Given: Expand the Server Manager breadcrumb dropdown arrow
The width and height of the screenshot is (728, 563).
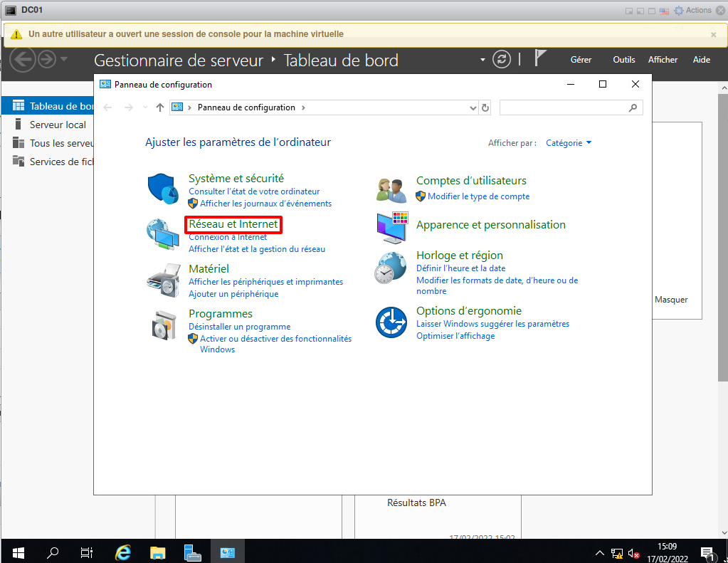Looking at the screenshot, I should pos(482,60).
